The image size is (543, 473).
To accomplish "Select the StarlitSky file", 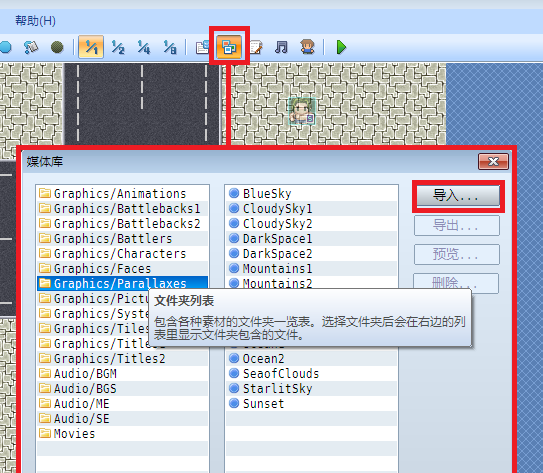I will (311, 389).
